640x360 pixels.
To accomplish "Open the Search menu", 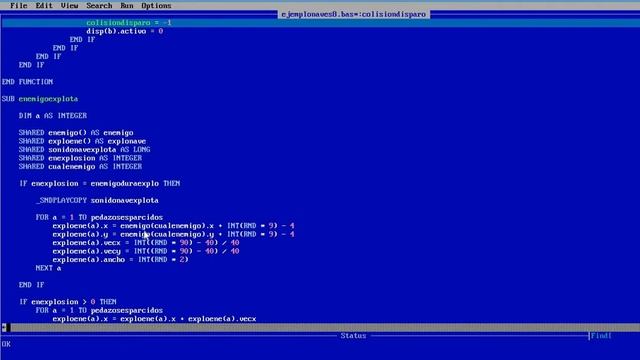I will click(x=99, y=6).
